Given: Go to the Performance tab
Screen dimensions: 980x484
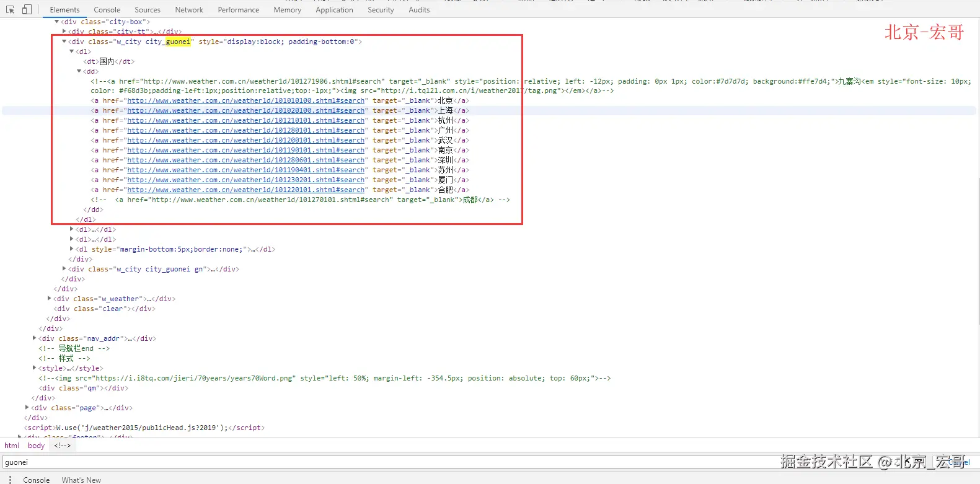Looking at the screenshot, I should (239, 10).
